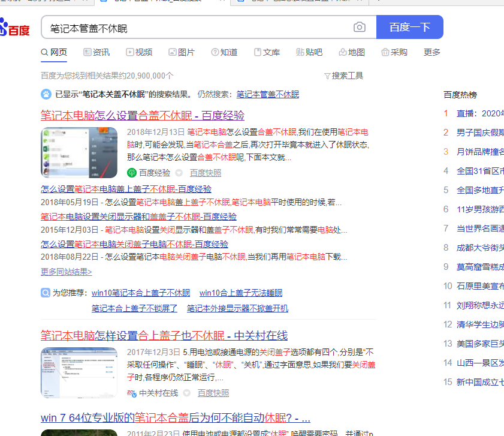Click thumbnail of first 百度经验 result
This screenshot has width=504, height=436.
pyautogui.click(x=79, y=152)
